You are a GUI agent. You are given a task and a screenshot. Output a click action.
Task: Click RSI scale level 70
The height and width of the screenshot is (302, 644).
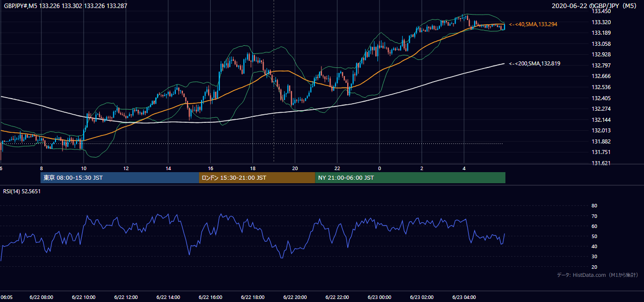pyautogui.click(x=595, y=216)
